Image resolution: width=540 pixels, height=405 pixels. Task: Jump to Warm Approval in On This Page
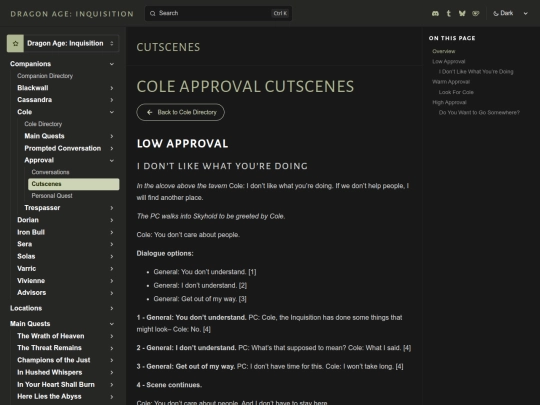[x=451, y=82]
